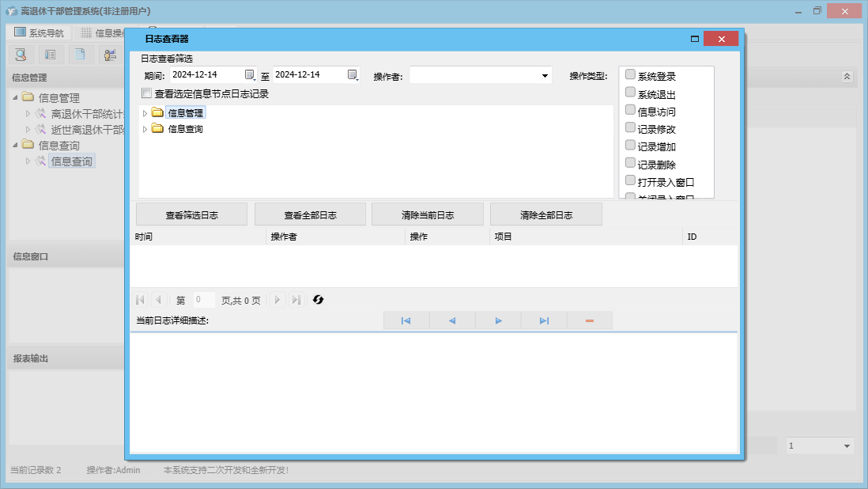Close the 日志查看器 dialog
Screen dimensions: 868x489
click(x=721, y=39)
